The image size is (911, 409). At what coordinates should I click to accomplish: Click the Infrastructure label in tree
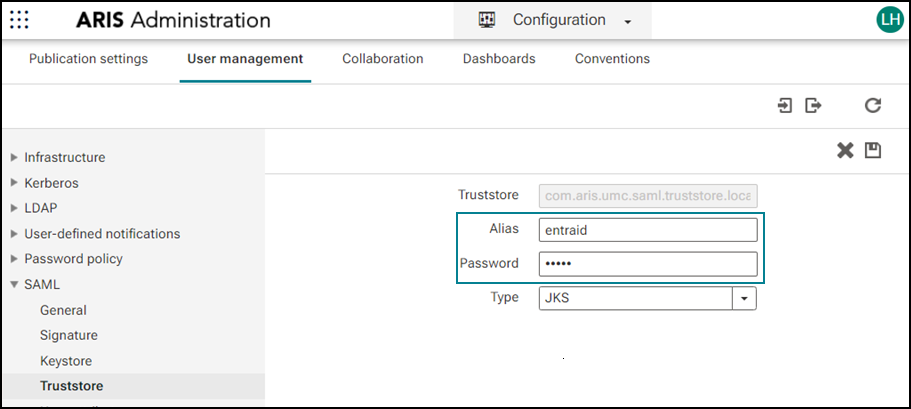pyautogui.click(x=64, y=157)
